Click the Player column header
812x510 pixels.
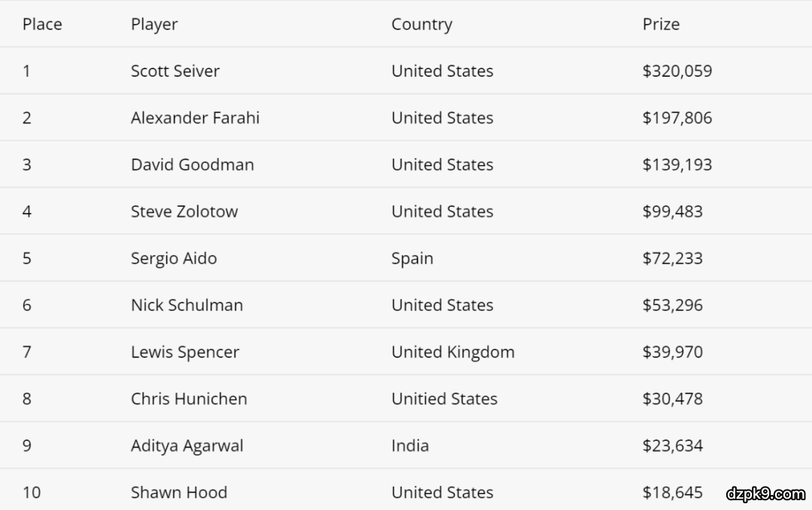pyautogui.click(x=154, y=24)
